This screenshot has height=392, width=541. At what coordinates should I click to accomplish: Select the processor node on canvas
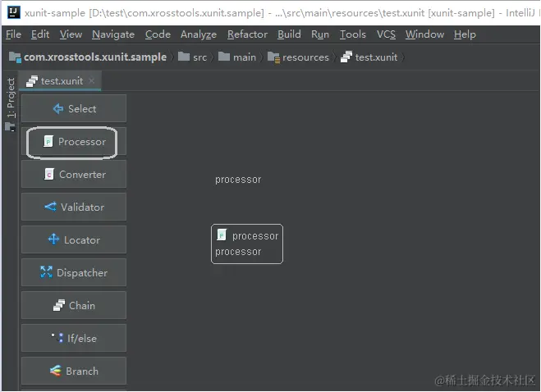[247, 244]
